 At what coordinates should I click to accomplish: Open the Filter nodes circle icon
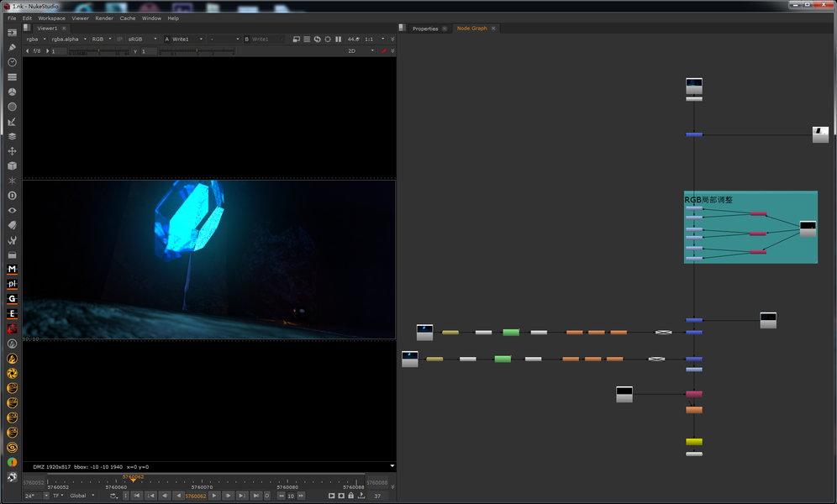click(x=12, y=107)
